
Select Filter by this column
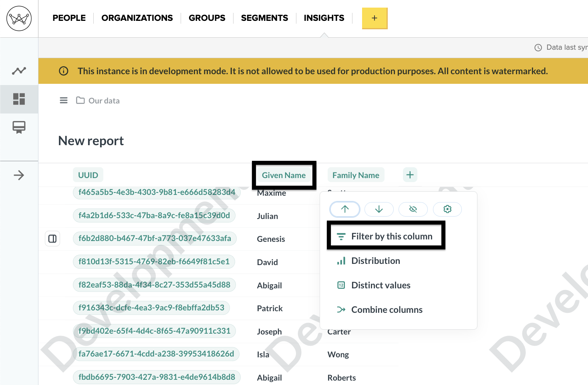click(x=386, y=237)
